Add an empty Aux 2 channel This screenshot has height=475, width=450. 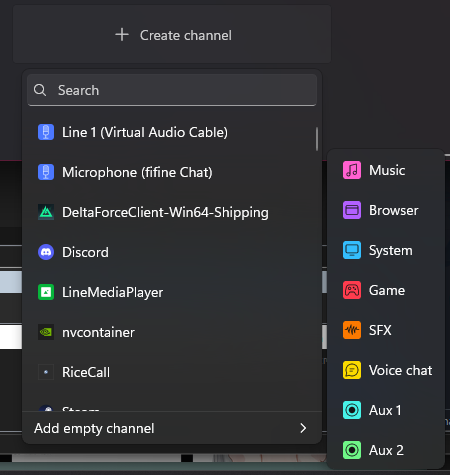click(x=386, y=450)
